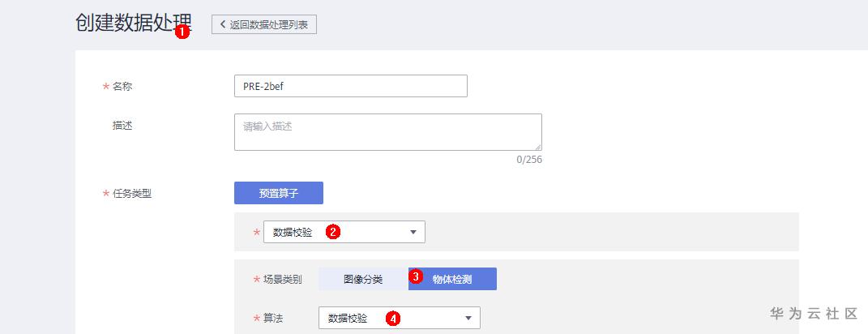Click the red number 1 marker beside the title
The image size is (868, 334).
pyautogui.click(x=182, y=32)
